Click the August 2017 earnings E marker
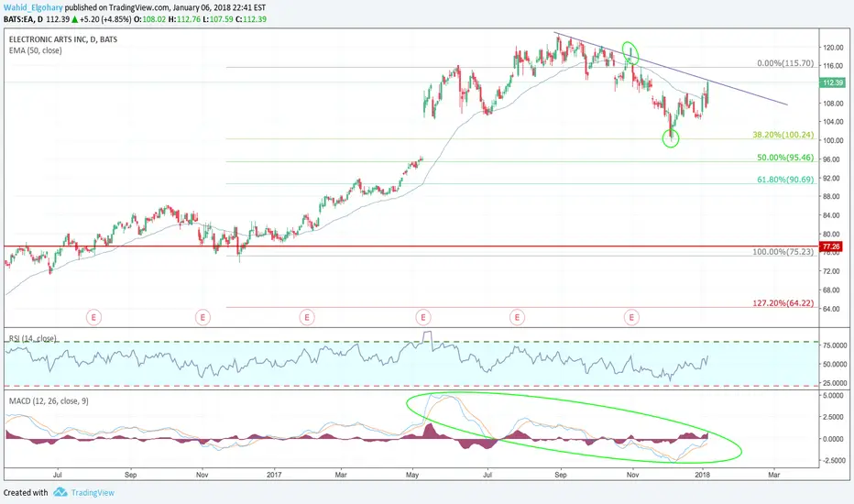Image resolution: width=854 pixels, height=504 pixels. pos(517,316)
